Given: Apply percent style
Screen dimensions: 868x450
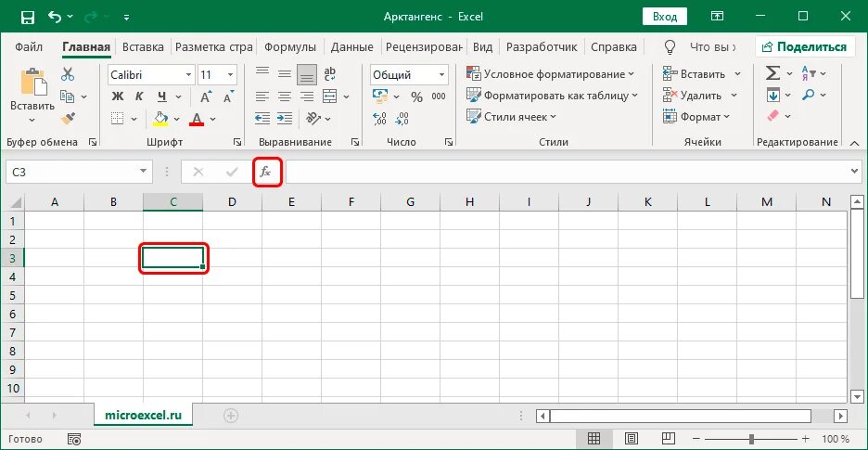Looking at the screenshot, I should click(x=416, y=97).
